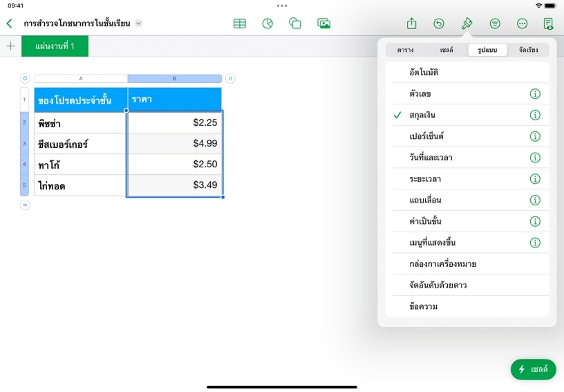Select the อัตโนมัติ format option

click(x=424, y=73)
